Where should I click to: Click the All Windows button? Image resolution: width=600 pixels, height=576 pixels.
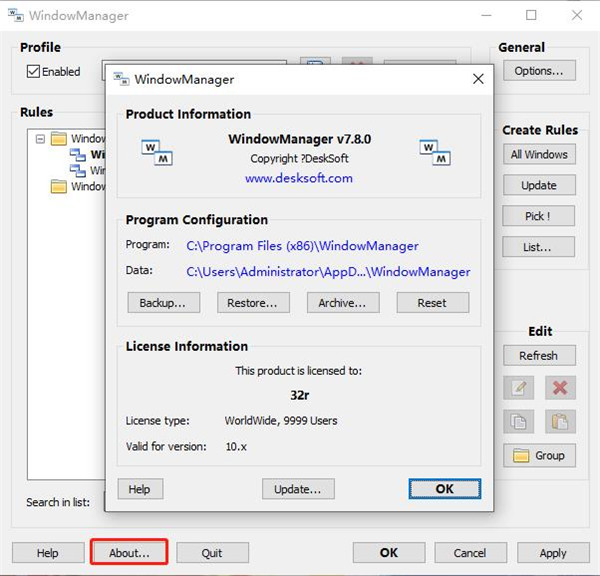[539, 154]
